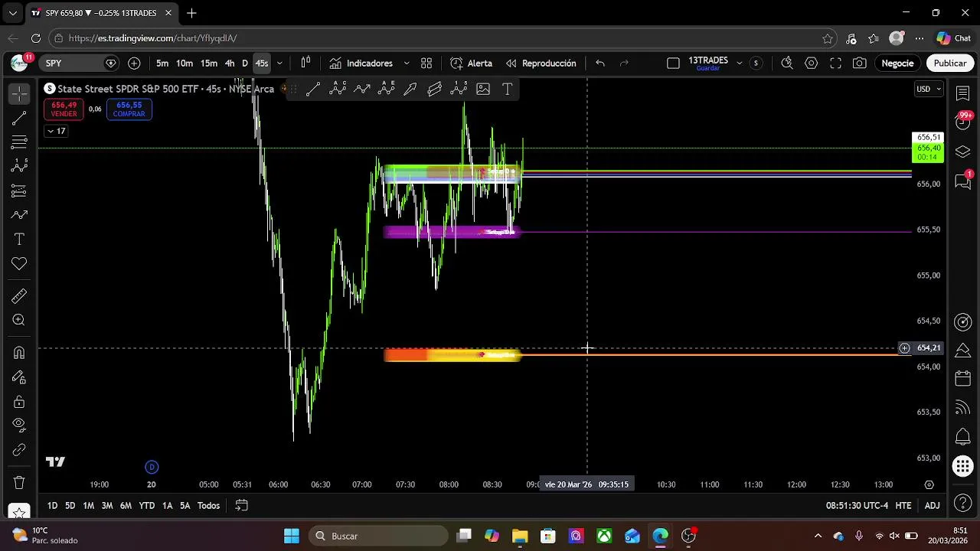This screenshot has height=551, width=980.
Task: Select the parallel channel tool in favorites bar
Action: [435, 89]
